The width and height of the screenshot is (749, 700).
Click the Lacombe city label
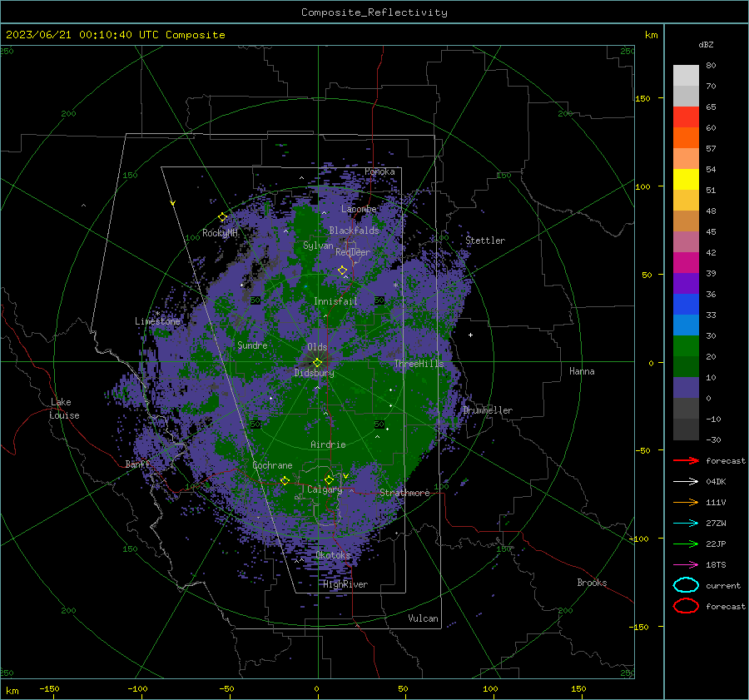tap(359, 209)
